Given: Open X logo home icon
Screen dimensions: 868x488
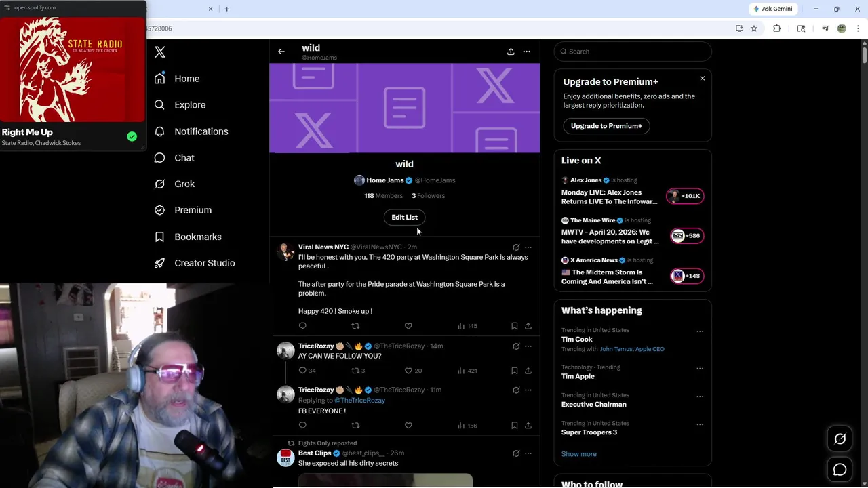Looking at the screenshot, I should [160, 52].
